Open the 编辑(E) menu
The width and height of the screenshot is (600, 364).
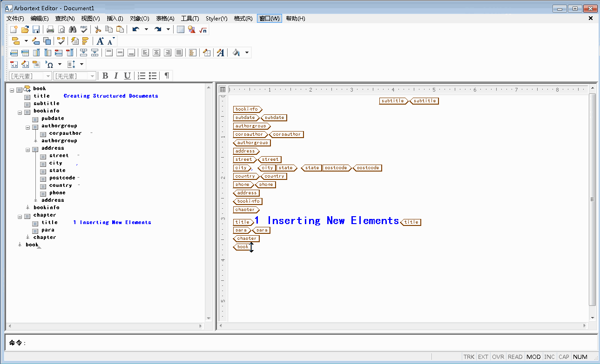[x=40, y=19]
